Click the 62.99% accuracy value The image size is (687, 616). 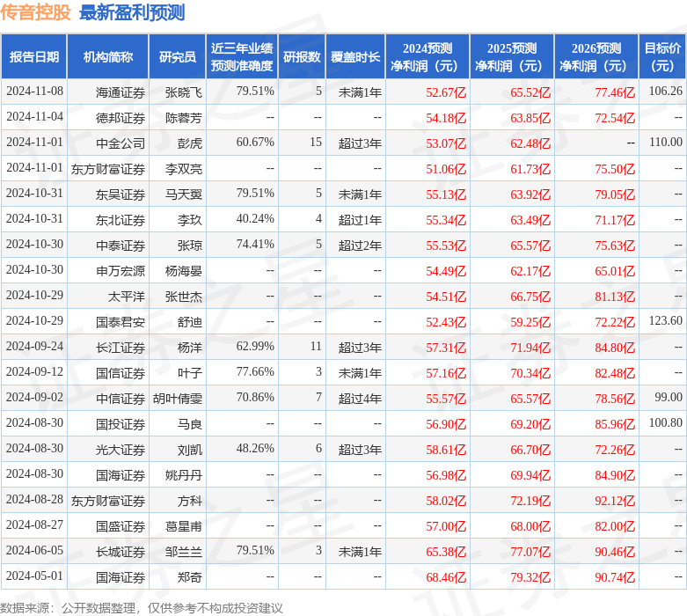pos(255,347)
